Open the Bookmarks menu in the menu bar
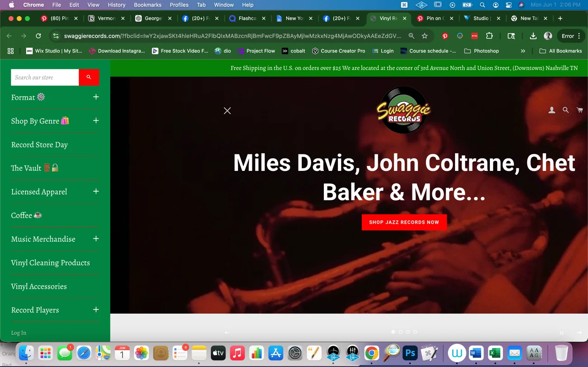The width and height of the screenshot is (588, 367). click(147, 5)
